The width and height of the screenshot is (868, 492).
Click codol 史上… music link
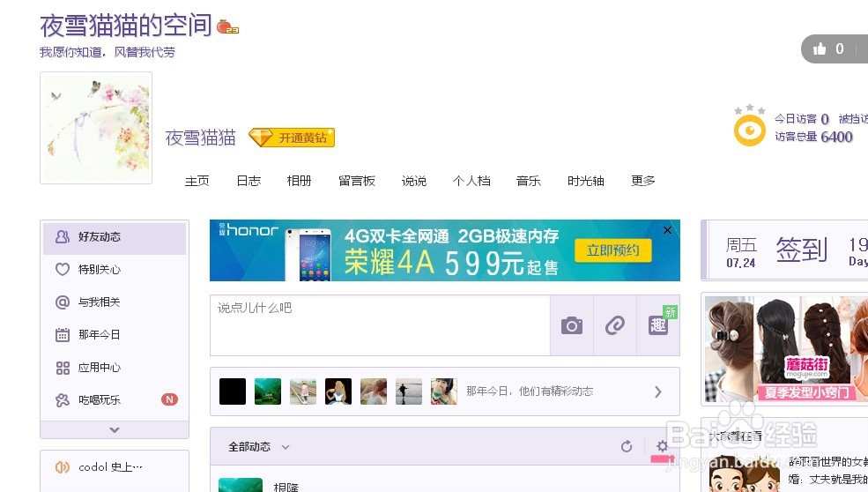coord(111,467)
